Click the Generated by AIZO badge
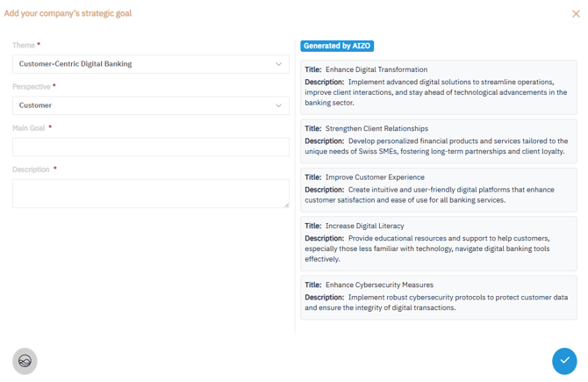Viewport: 588px width, 382px height. pyautogui.click(x=337, y=46)
